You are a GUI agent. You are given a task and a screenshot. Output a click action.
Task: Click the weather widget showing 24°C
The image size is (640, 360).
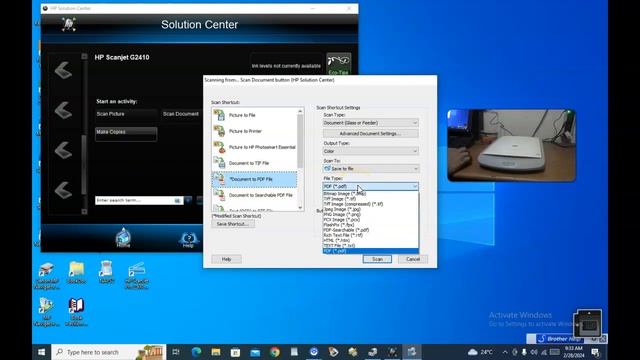(480, 352)
